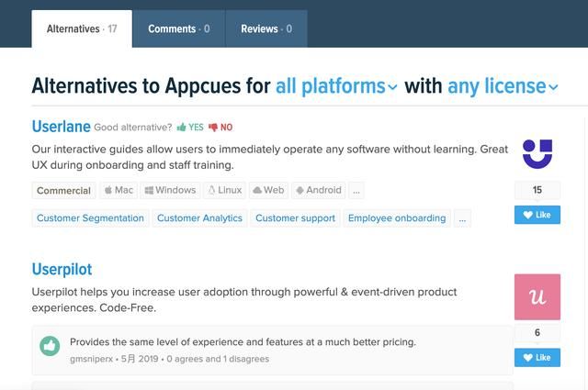This screenshot has width=588, height=390.
Task: Click the green thumbs-up comment icon
Action: coord(50,346)
